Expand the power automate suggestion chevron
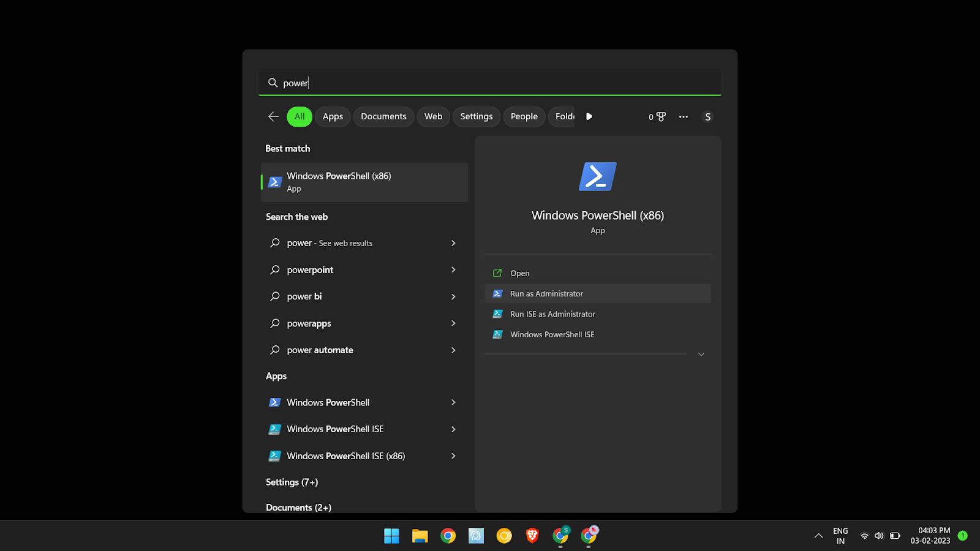Image resolution: width=980 pixels, height=551 pixels. 453,350
